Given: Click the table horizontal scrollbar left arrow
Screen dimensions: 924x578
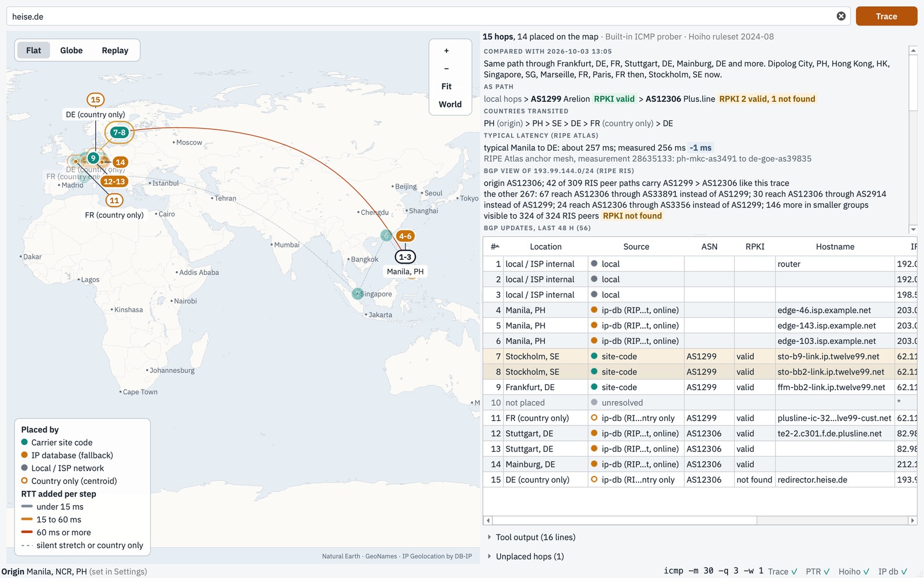Looking at the screenshot, I should (488, 520).
